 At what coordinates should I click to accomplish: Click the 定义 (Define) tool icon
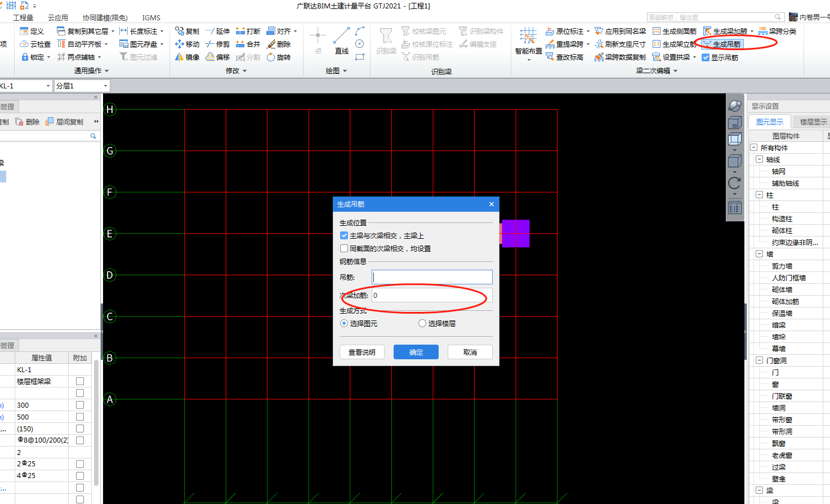(32, 31)
